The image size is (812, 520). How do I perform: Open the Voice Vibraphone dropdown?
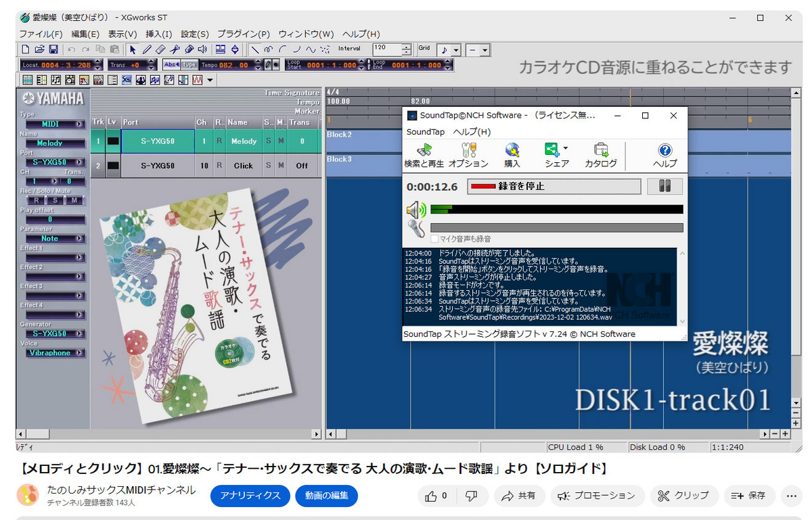click(x=55, y=352)
